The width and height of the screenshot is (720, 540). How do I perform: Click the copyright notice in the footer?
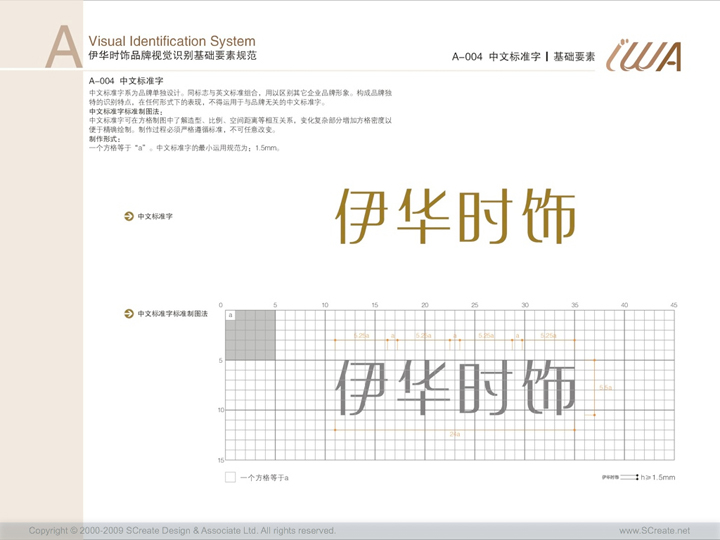pos(182,531)
